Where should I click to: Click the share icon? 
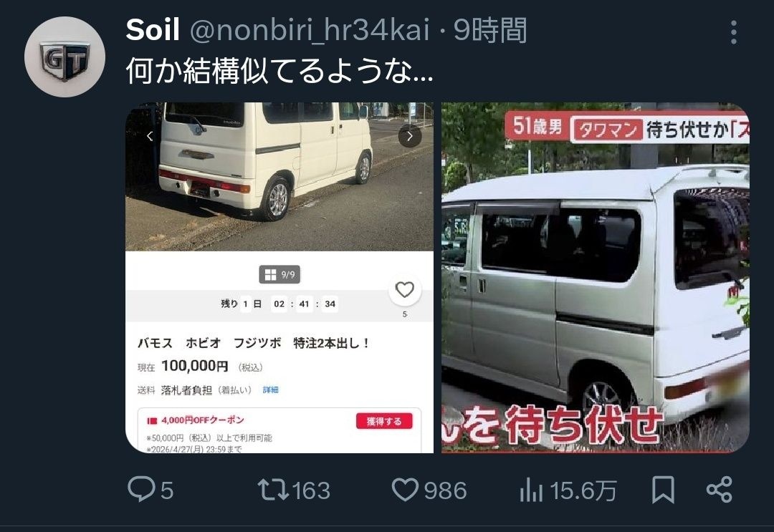click(720, 490)
